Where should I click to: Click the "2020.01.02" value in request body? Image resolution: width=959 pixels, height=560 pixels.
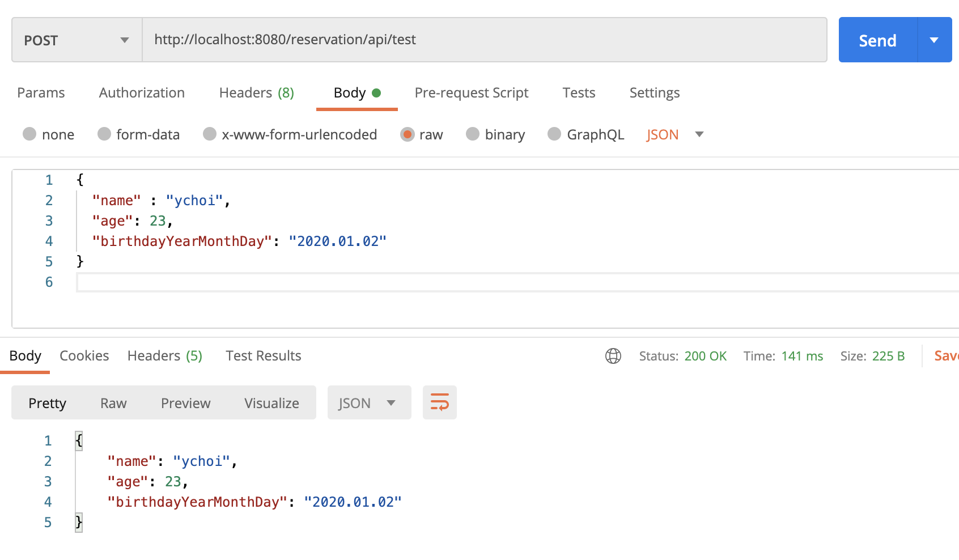[337, 241]
